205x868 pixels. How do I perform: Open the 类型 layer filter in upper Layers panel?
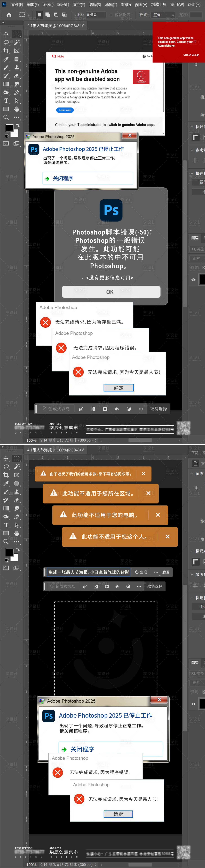(198, 249)
